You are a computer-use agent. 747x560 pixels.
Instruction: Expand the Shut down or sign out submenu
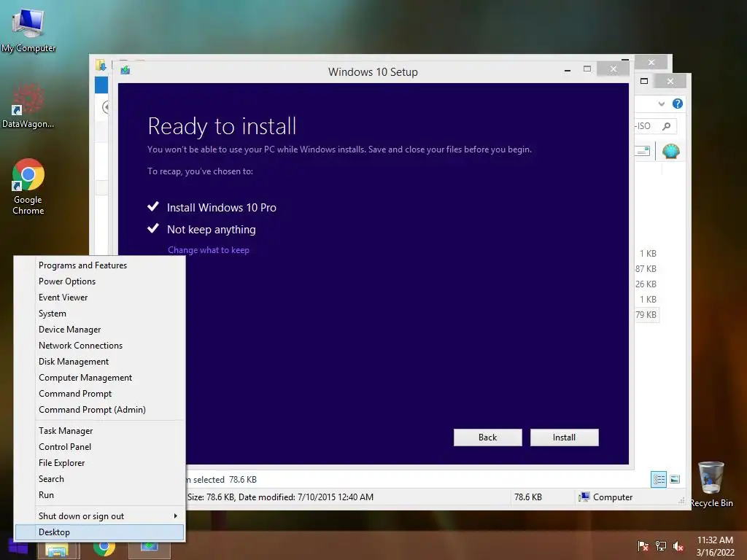pos(99,516)
